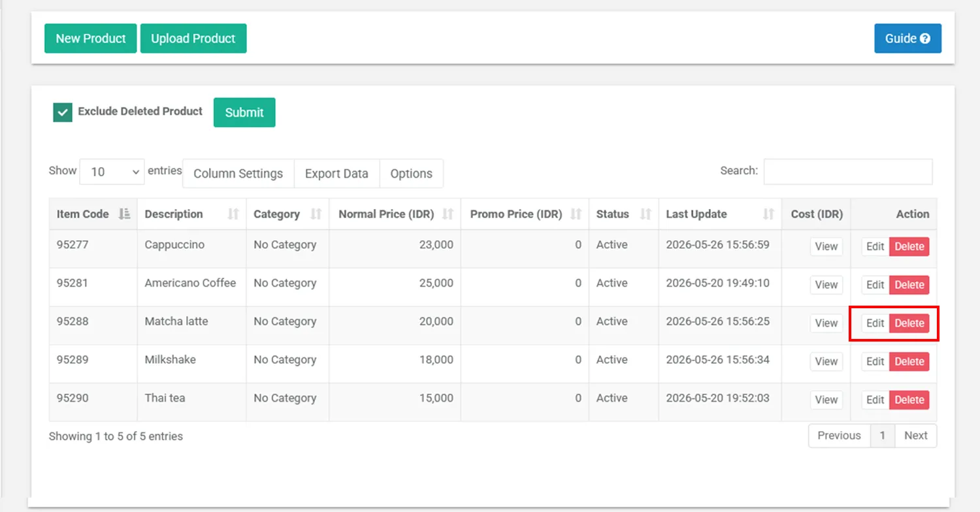Image resolution: width=980 pixels, height=512 pixels.
Task: Click timestamp 2026-05-20 19:49:10
Action: pyautogui.click(x=717, y=283)
